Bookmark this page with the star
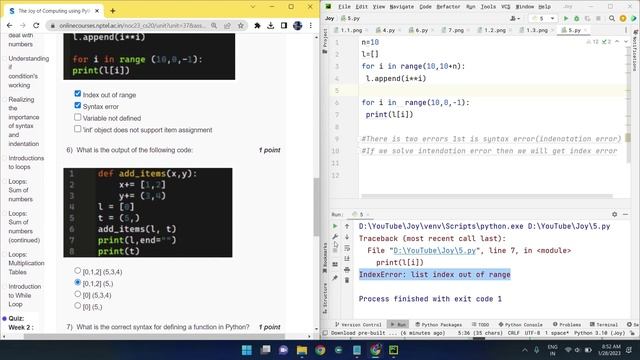Image resolution: width=640 pixels, height=360 pixels. 241,25
